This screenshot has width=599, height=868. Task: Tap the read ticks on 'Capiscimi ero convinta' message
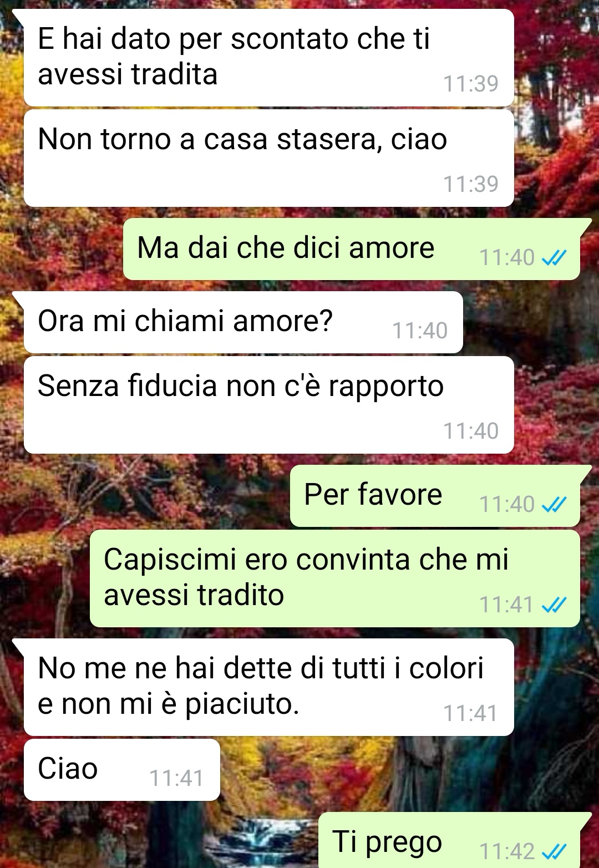coord(554,605)
